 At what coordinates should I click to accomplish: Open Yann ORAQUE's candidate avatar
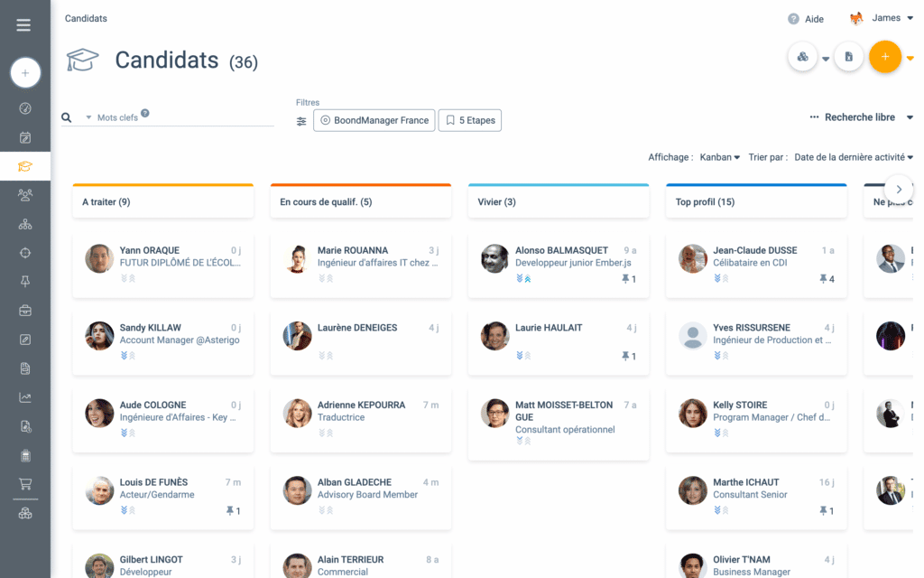point(99,257)
